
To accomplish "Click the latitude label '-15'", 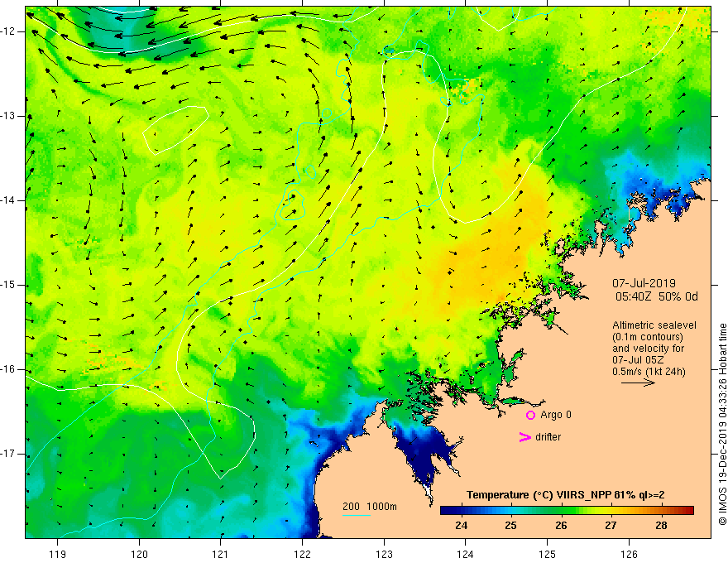I will (x=9, y=285).
